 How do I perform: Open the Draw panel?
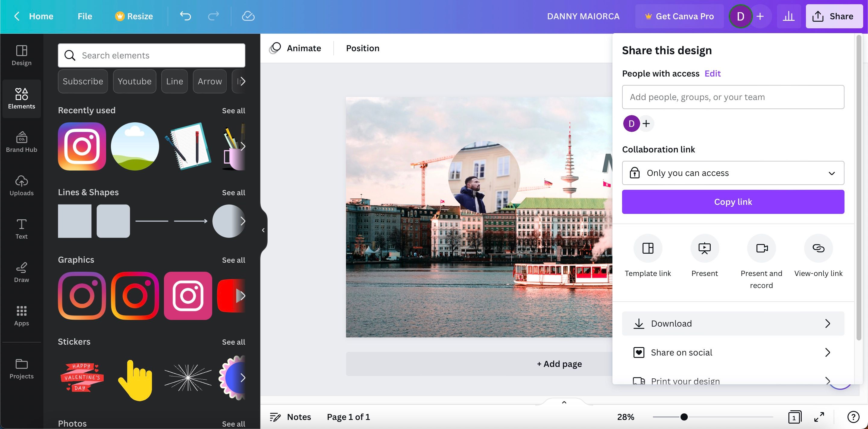point(21,271)
